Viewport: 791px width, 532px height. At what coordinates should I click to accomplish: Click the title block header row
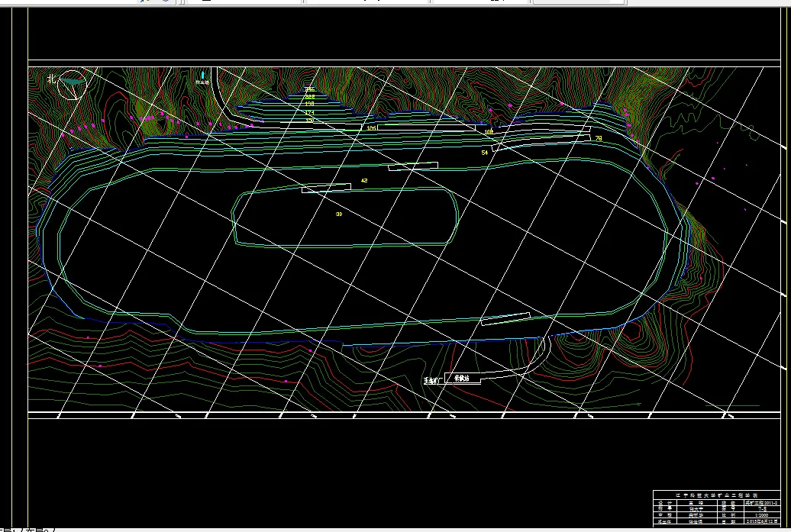[x=716, y=495]
